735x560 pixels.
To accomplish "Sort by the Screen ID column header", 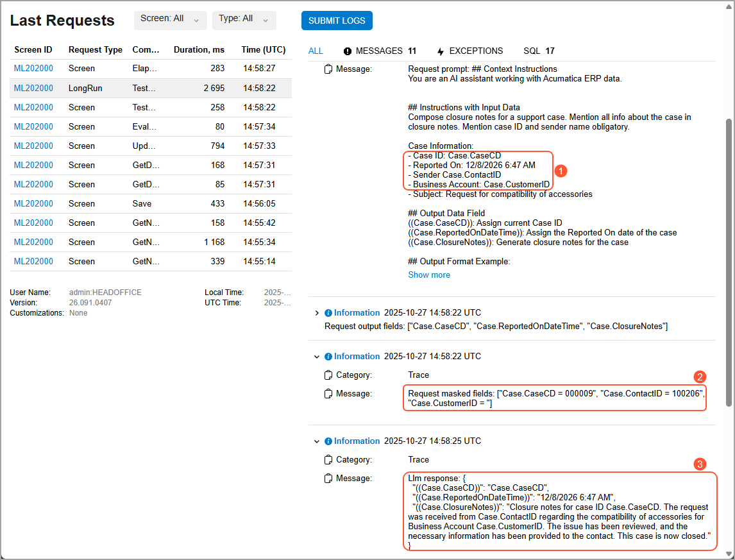I will coord(33,50).
